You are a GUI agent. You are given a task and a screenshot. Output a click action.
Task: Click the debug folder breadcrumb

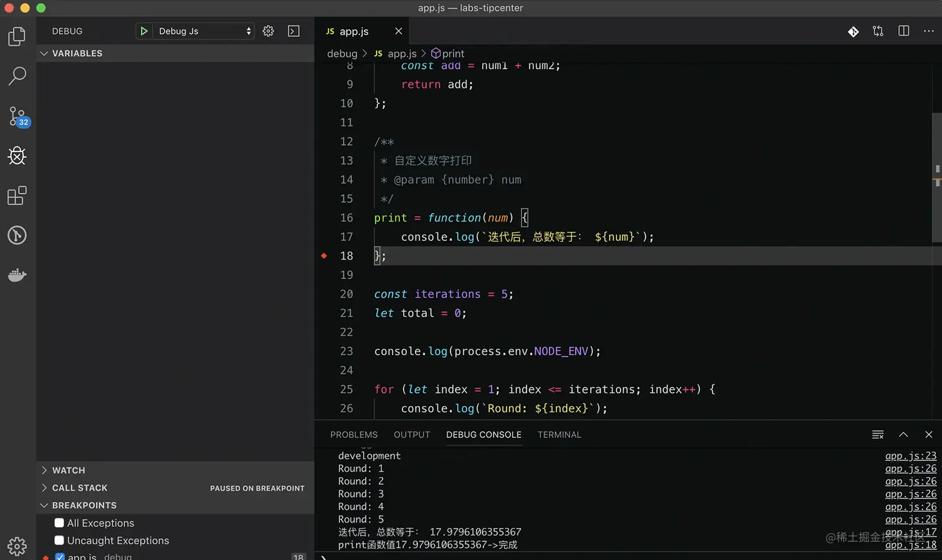click(x=342, y=54)
